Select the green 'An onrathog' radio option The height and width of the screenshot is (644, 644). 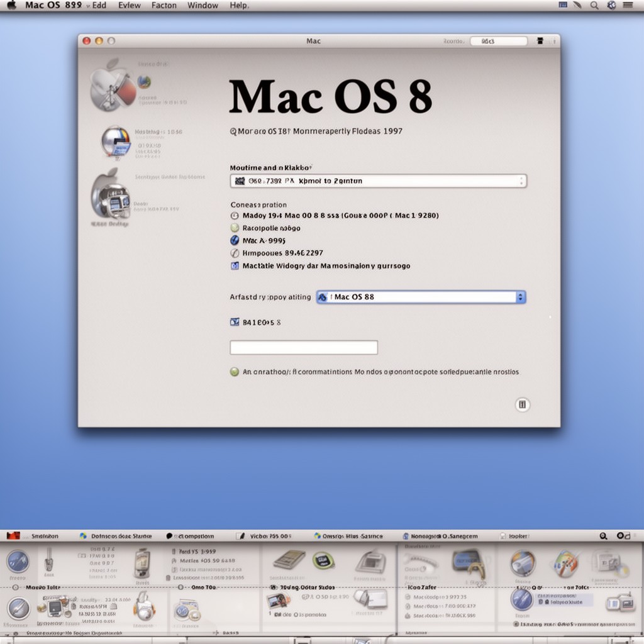click(235, 372)
